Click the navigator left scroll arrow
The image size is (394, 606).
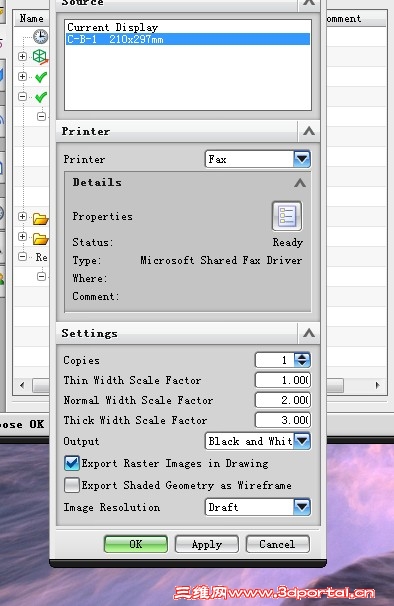coord(22,385)
